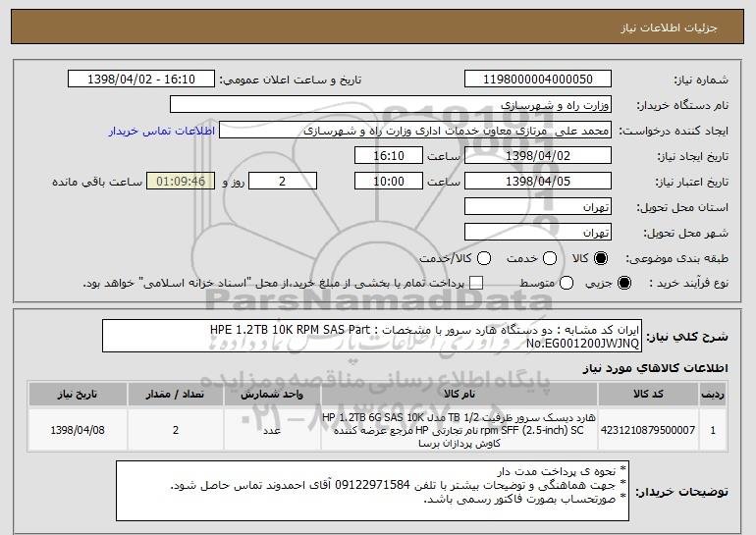Click the شماره نیاز field 1198000004000050

click(x=538, y=80)
